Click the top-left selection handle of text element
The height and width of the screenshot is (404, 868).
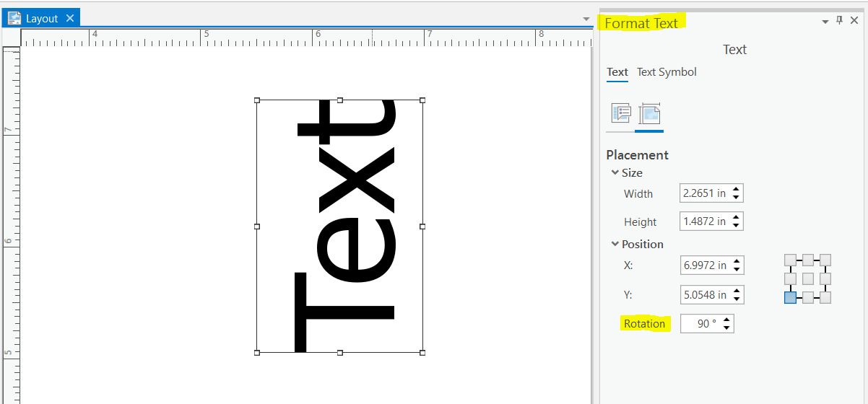[257, 100]
